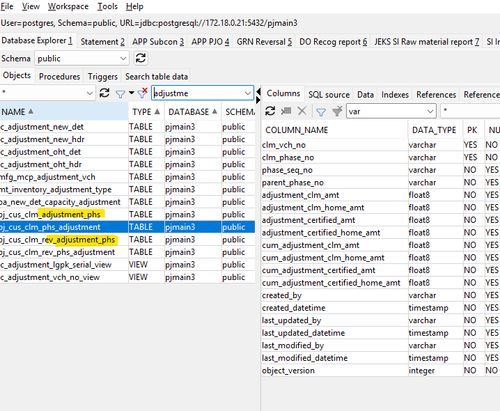Refresh the object list in the left panel
Image resolution: width=500 pixels, height=411 pixels.
click(105, 93)
